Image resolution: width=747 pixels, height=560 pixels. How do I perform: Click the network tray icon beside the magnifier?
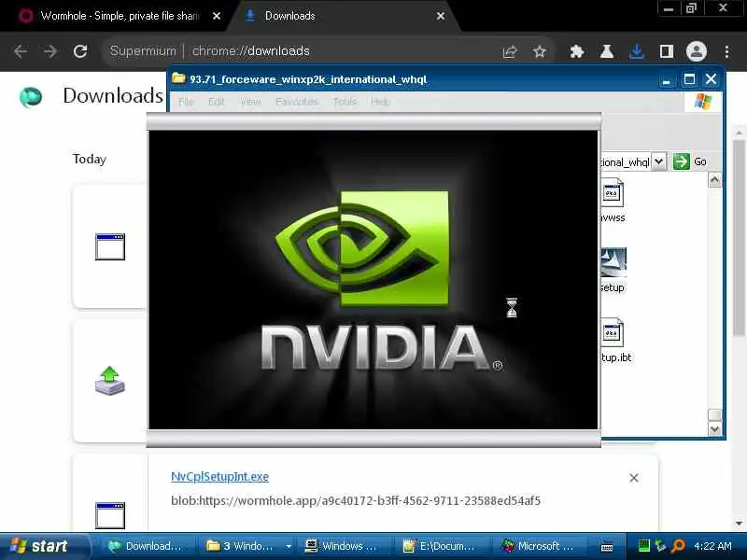coord(660,546)
